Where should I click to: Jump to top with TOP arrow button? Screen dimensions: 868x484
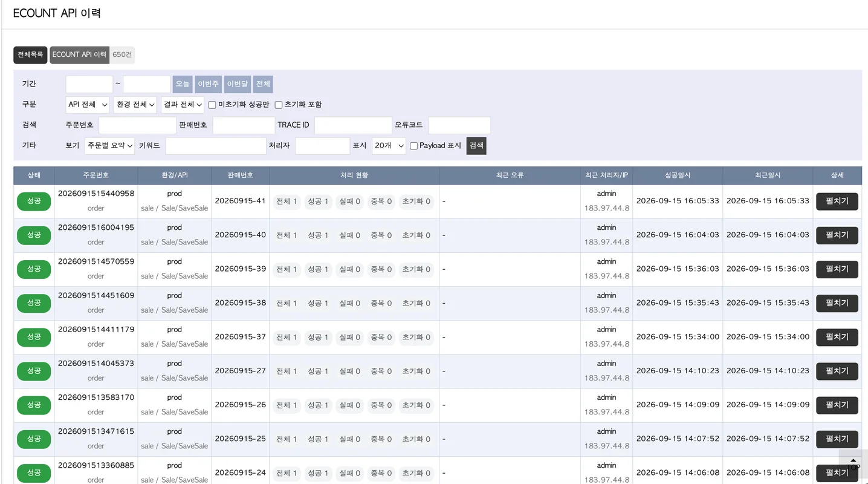[853, 464]
